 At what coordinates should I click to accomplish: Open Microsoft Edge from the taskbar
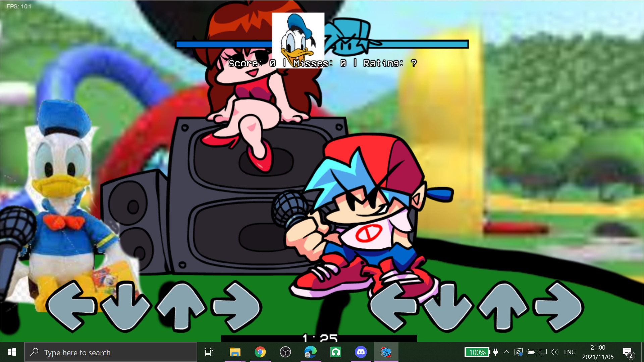pos(310,352)
